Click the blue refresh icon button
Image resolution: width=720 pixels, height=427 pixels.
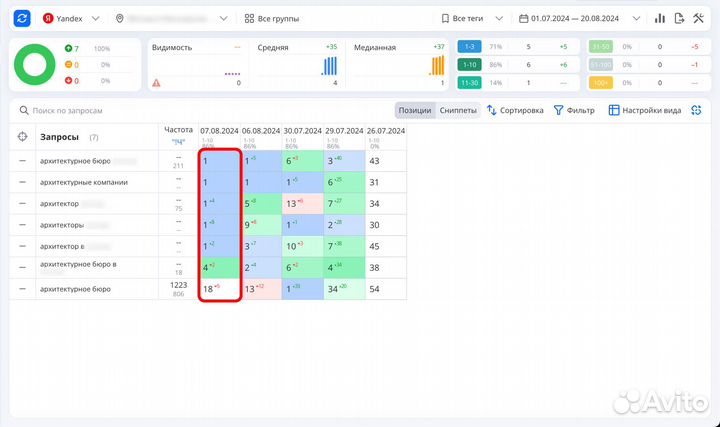coord(22,18)
